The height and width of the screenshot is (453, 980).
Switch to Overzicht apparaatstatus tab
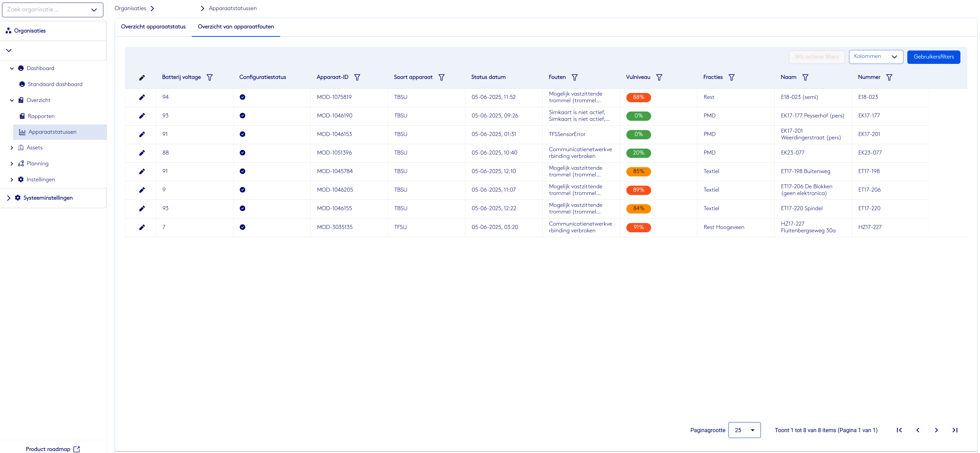(153, 27)
